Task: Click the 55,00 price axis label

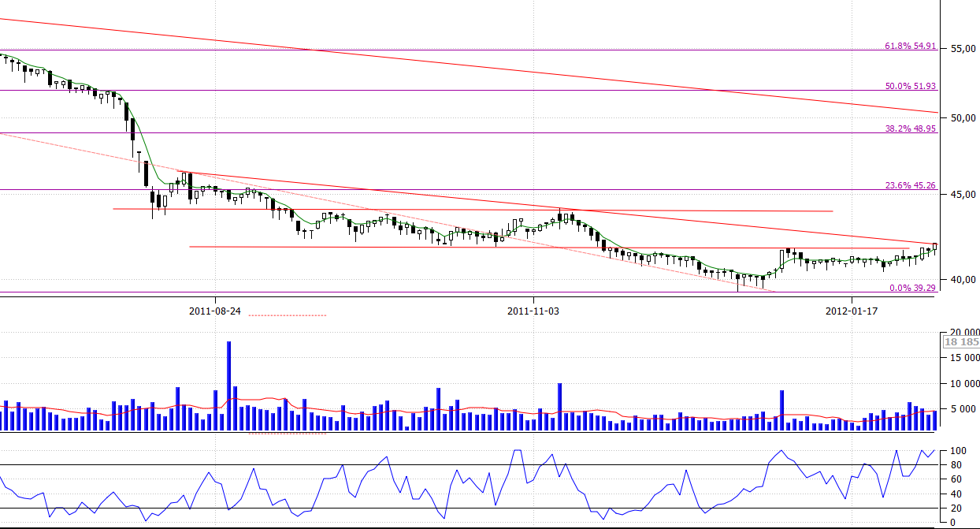Action: click(x=961, y=49)
